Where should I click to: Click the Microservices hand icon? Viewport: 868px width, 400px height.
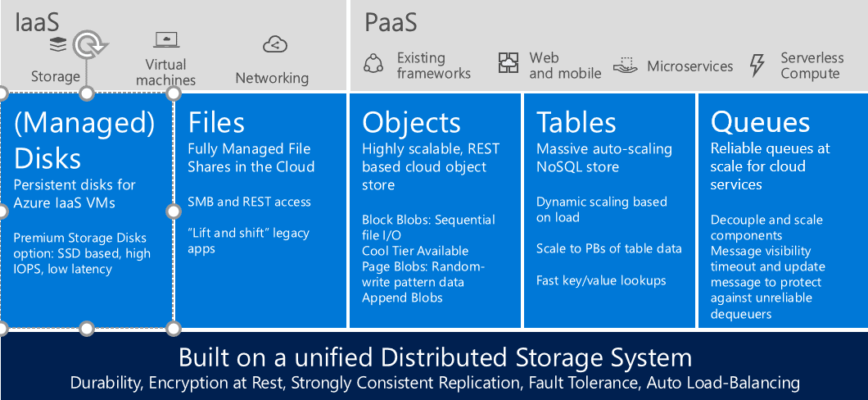(x=626, y=65)
